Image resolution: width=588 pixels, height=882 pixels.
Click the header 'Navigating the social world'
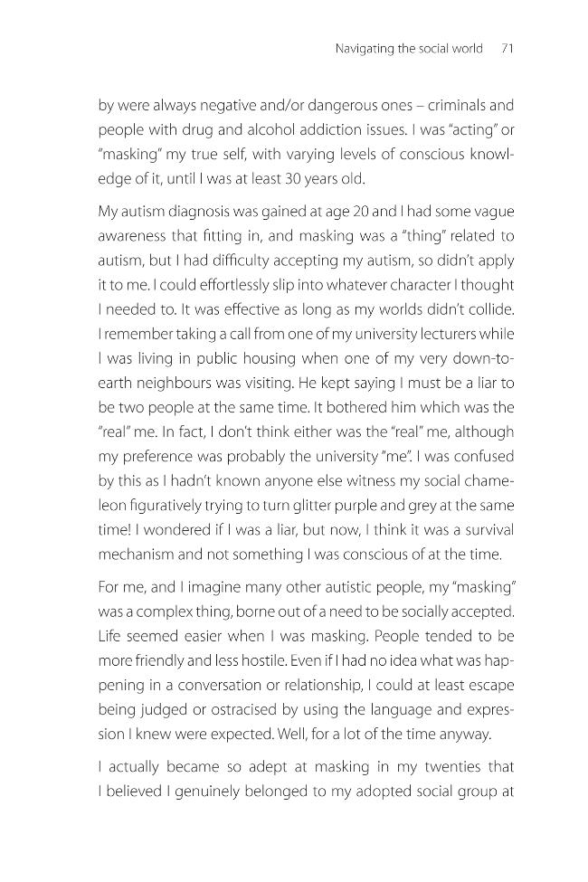(x=409, y=49)
